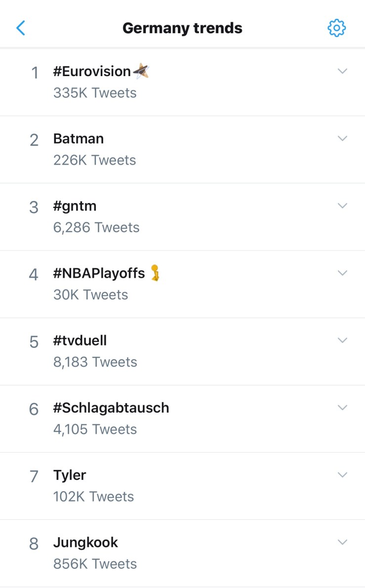Screen dimensions: 365x588
Task: Expand chevron next to #tvduell
Action: [x=342, y=340]
